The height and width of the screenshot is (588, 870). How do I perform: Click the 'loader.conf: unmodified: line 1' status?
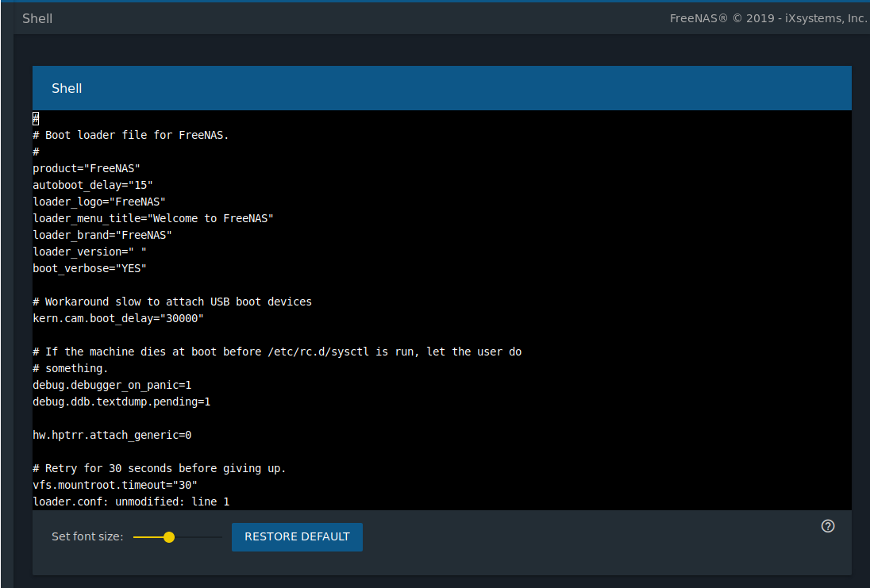pos(131,501)
